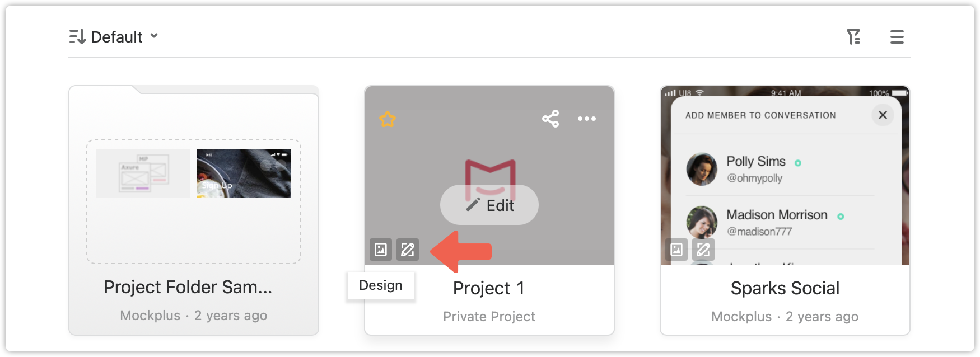Click the sort order icon
Image resolution: width=980 pixels, height=357 pixels.
pyautogui.click(x=77, y=37)
